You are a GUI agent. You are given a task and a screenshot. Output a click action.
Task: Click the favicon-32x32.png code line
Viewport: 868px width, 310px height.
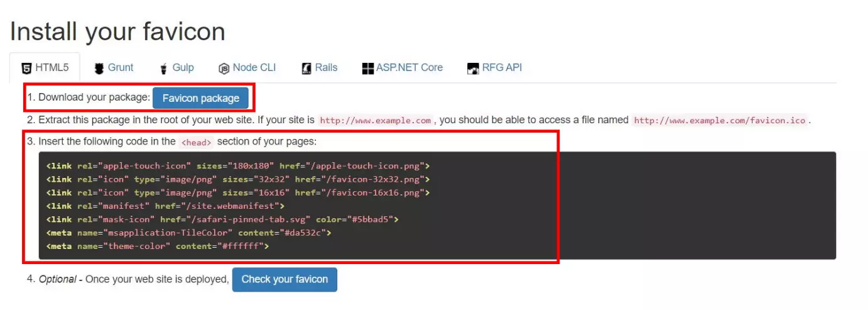tap(237, 179)
